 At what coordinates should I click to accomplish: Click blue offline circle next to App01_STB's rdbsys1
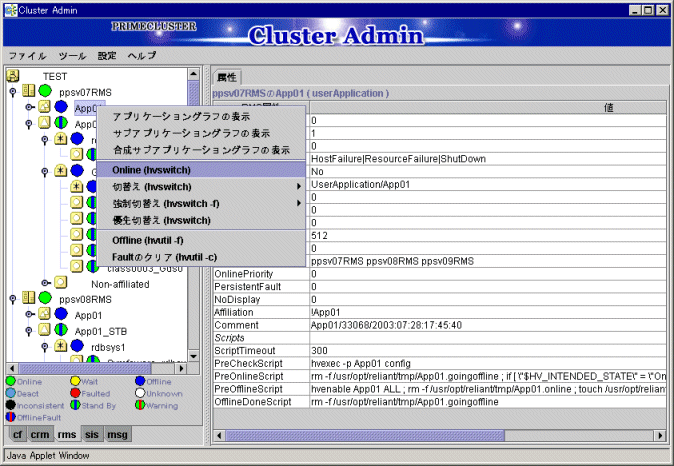(x=77, y=346)
